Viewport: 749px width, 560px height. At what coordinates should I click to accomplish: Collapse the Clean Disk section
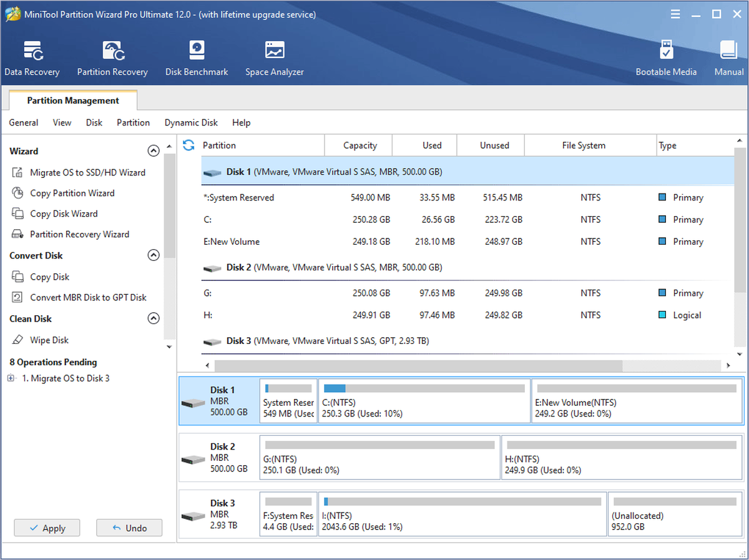pyautogui.click(x=153, y=318)
